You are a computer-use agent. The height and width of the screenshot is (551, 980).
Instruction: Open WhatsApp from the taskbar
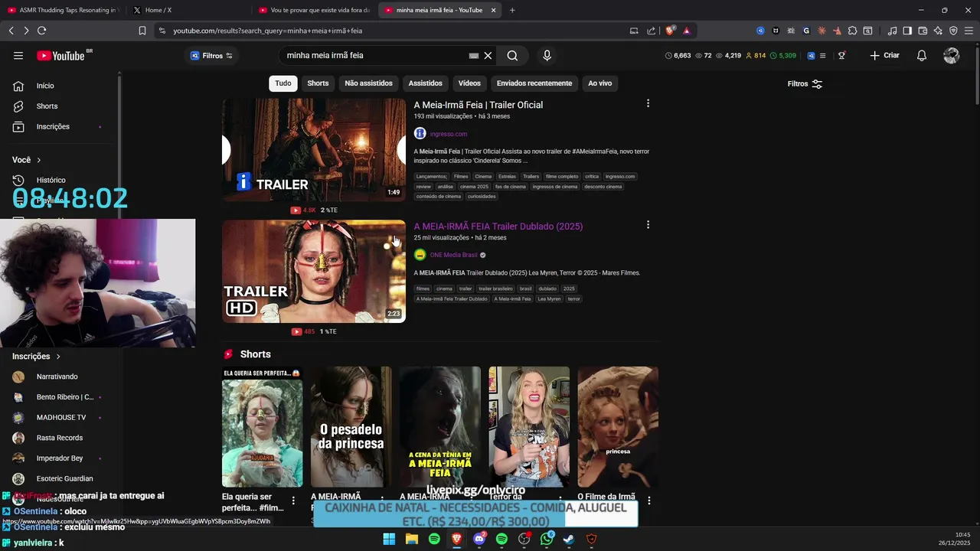tap(547, 539)
